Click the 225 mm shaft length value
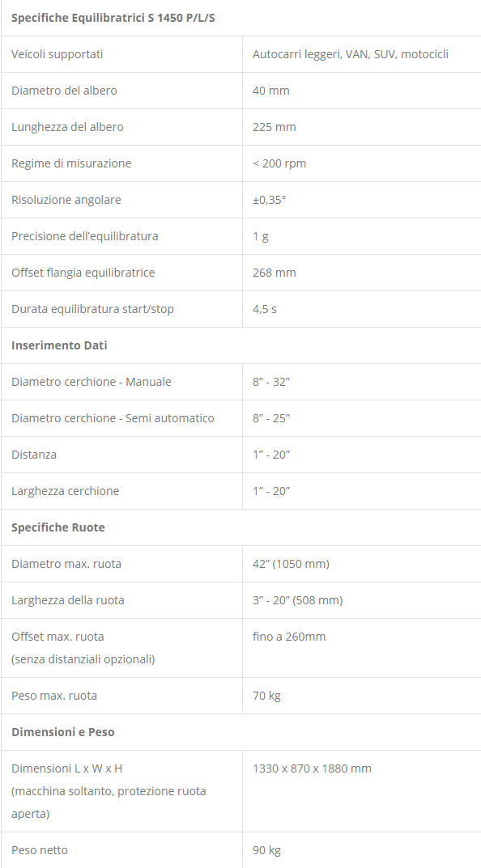 pos(275,127)
